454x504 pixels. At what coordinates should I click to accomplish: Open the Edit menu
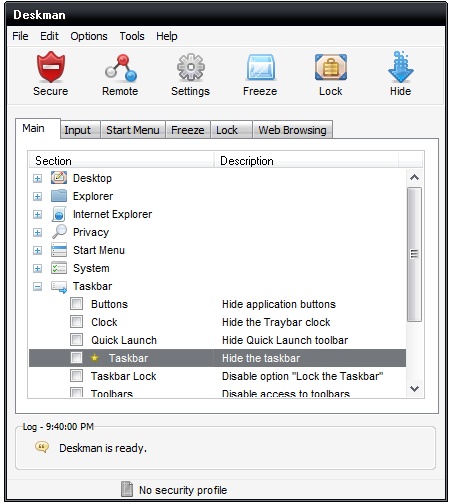(x=49, y=36)
